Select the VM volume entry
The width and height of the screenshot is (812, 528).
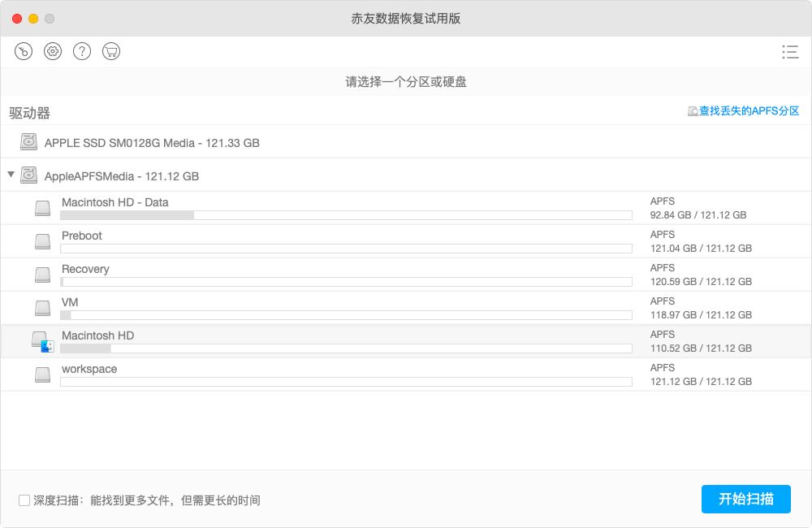click(x=70, y=302)
